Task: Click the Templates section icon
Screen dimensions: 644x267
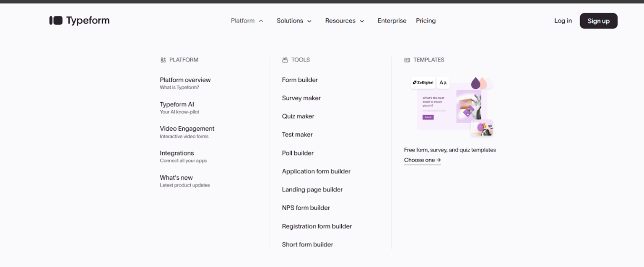Action: tap(407, 60)
